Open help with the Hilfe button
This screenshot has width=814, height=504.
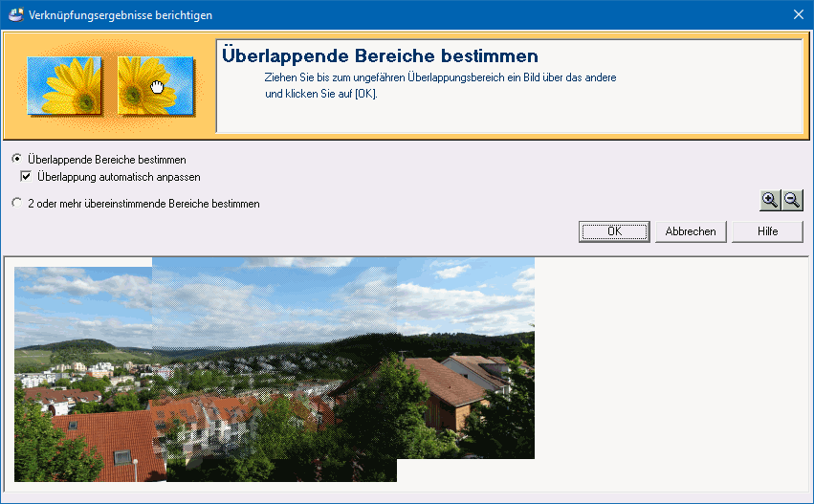(x=767, y=231)
